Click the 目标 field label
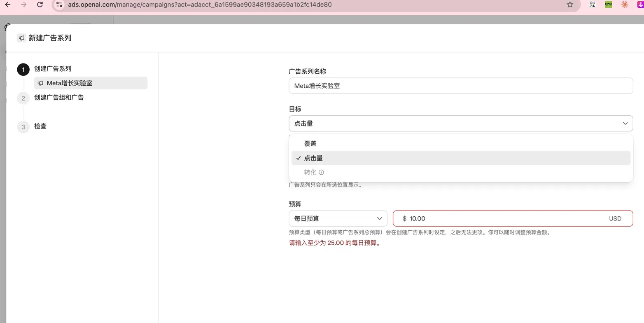Viewport: 644px width, 323px height. [x=295, y=109]
